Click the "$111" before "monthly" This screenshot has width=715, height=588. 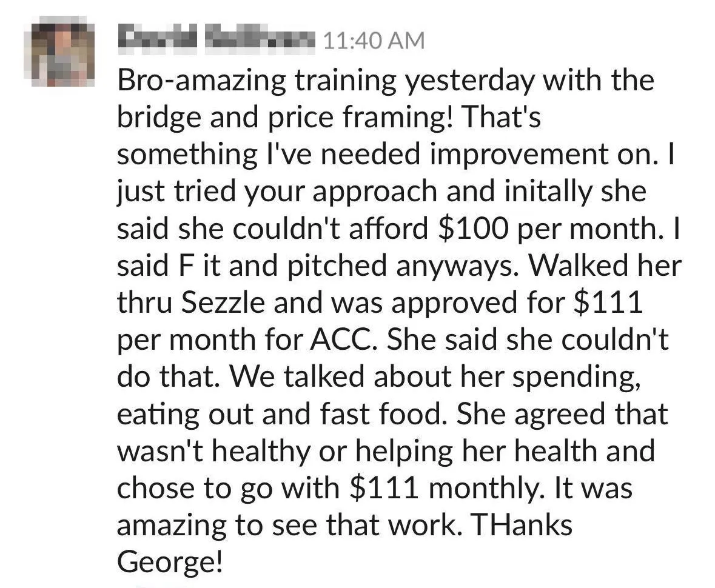[384, 488]
